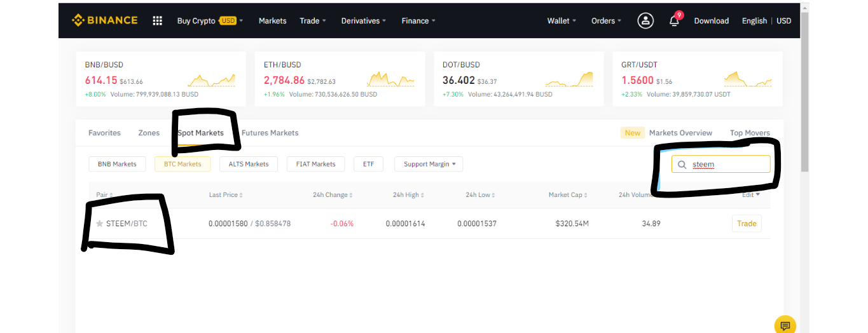
Task: Click the 0.00001537 24h low value
Action: pyautogui.click(x=476, y=224)
